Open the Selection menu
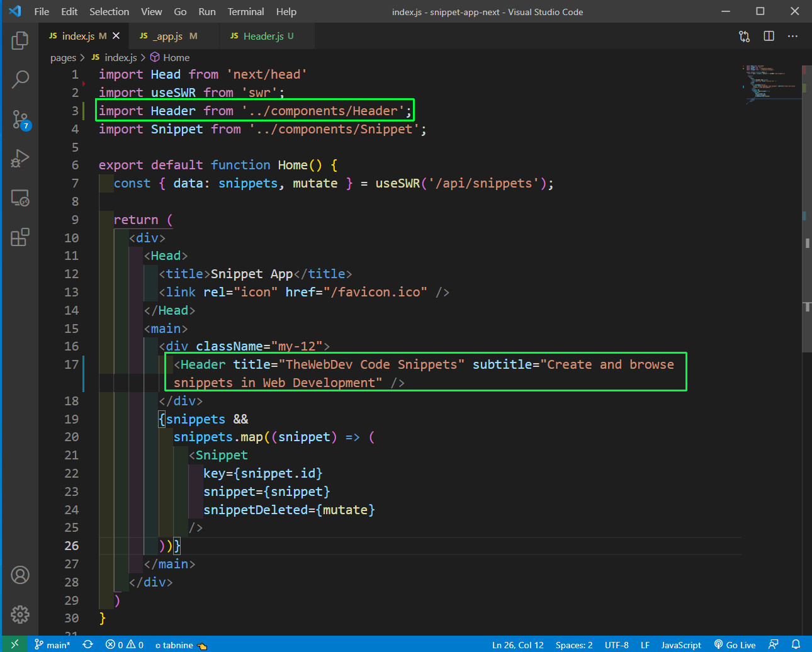 point(109,11)
